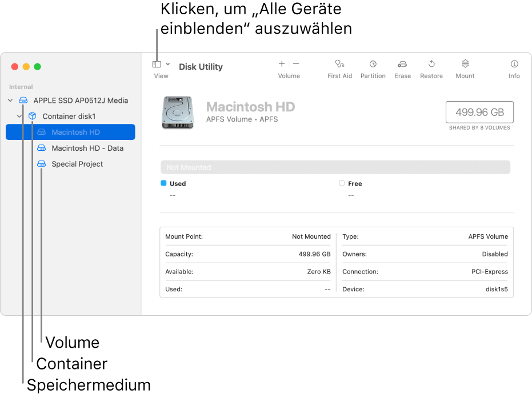
Task: Click the Container disk1 cube icon
Action: pos(32,116)
